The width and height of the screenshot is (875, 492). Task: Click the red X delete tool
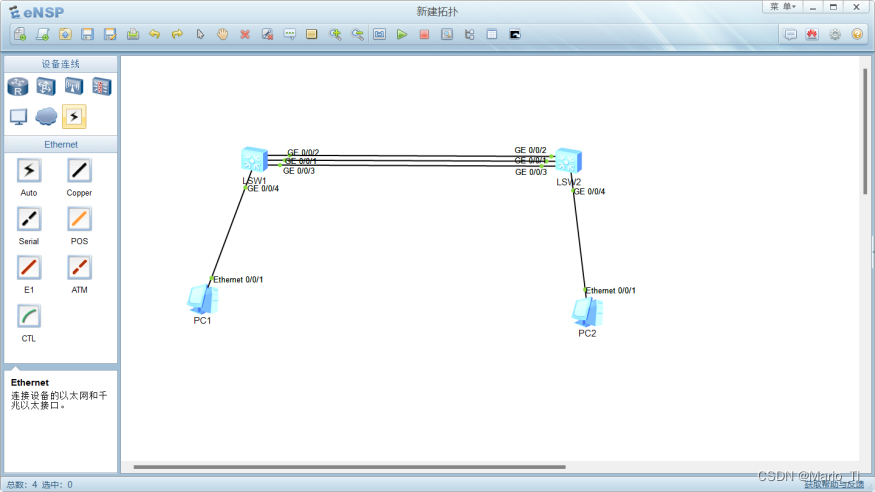coord(245,35)
